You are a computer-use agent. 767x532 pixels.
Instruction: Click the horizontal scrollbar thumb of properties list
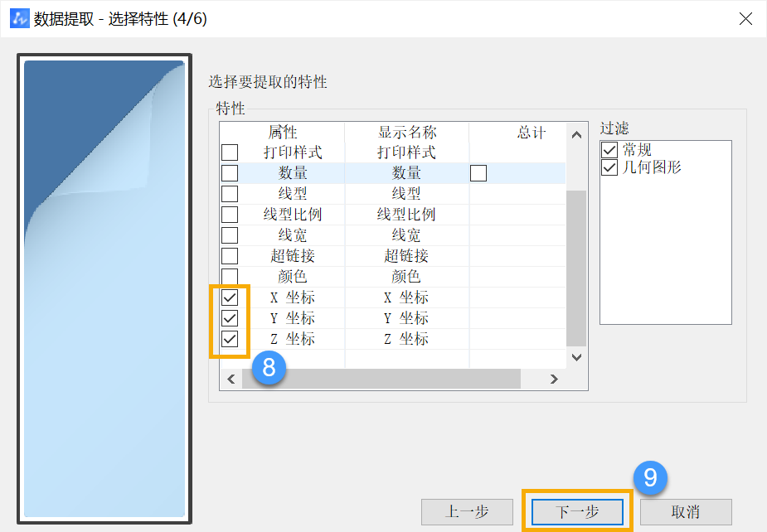click(x=381, y=379)
